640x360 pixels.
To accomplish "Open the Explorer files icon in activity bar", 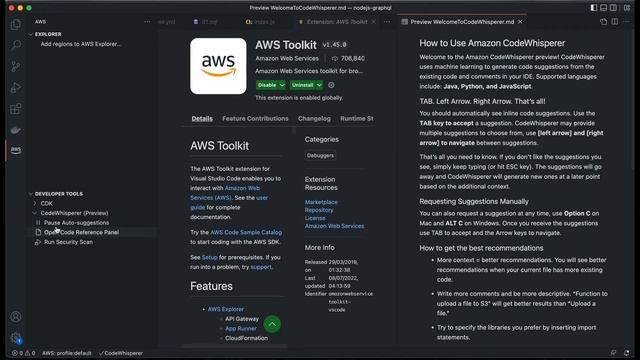I will coord(16,24).
